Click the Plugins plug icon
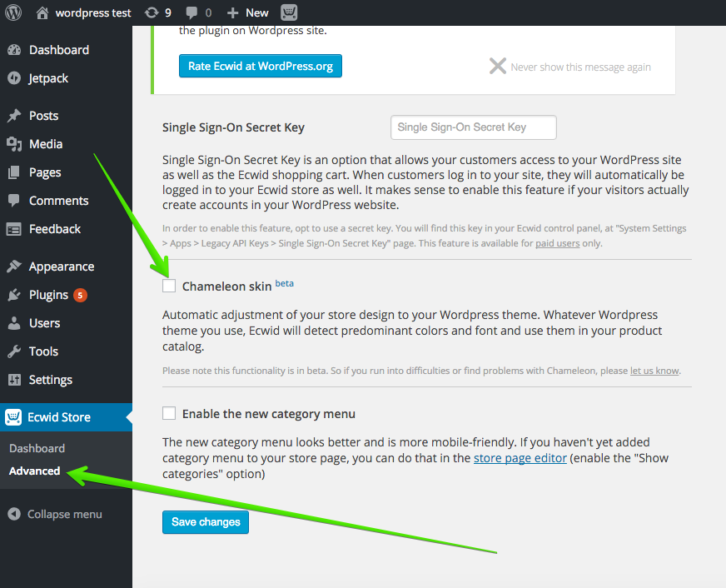 coord(14,295)
